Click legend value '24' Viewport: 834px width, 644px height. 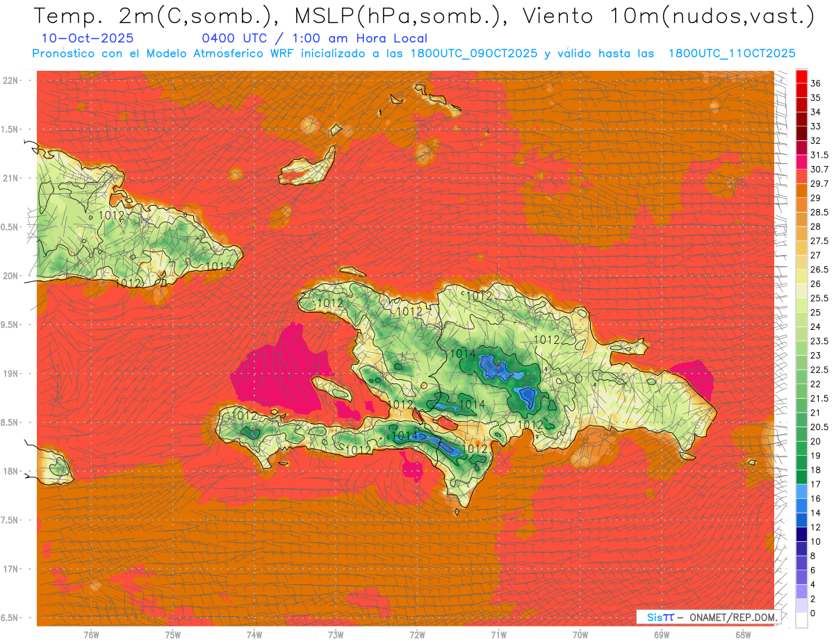pyautogui.click(x=816, y=327)
